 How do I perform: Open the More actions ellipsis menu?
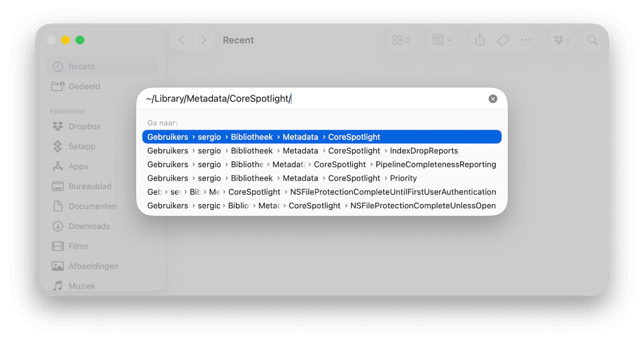point(526,40)
